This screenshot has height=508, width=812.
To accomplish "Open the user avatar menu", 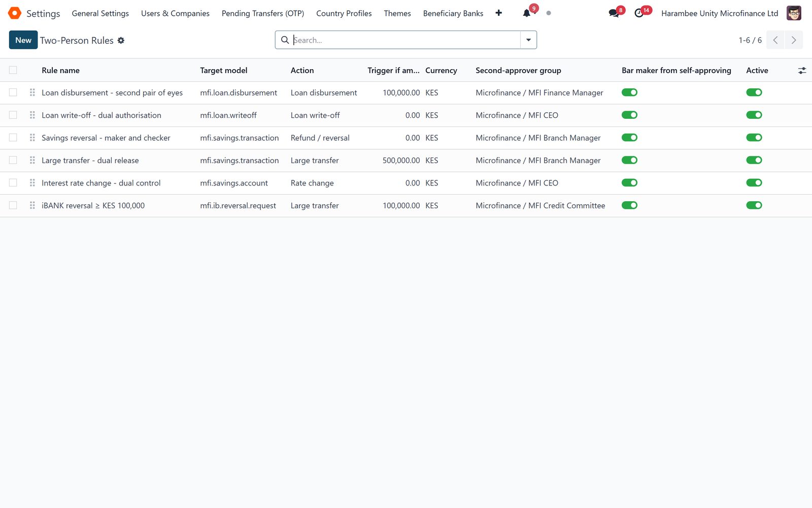I will click(794, 13).
